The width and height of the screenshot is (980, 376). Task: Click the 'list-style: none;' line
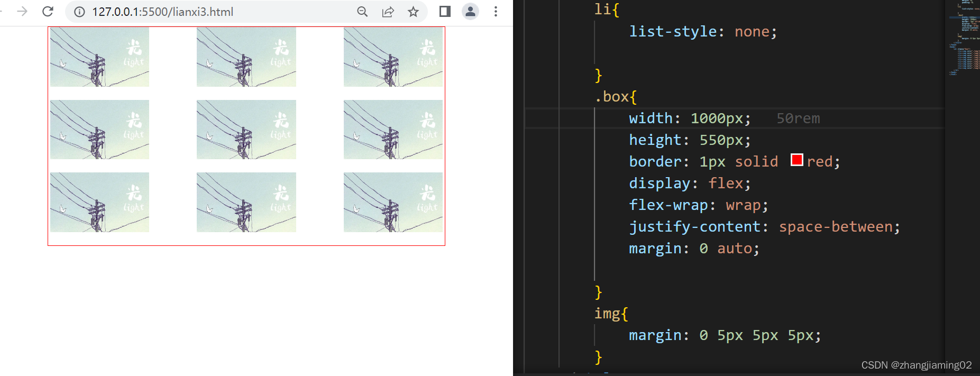click(x=703, y=32)
